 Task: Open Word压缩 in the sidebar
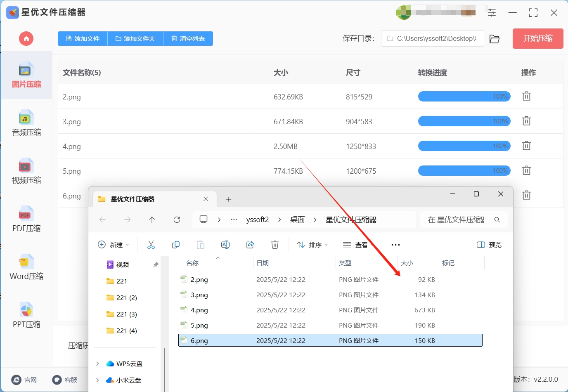[26, 267]
